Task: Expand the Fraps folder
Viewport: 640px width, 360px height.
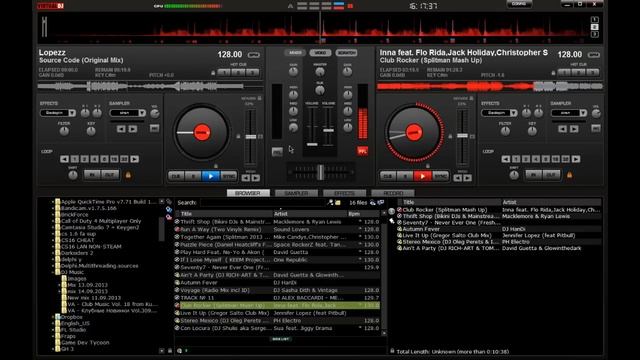Action: point(53,336)
